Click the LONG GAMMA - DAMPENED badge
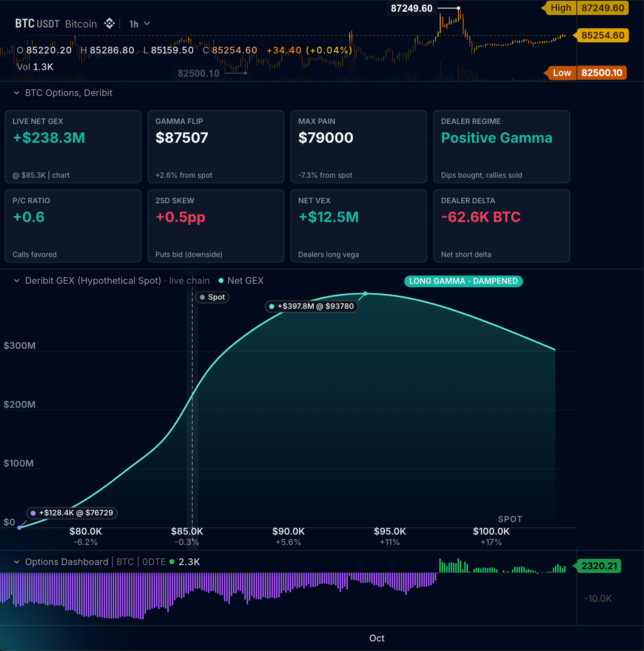 point(463,281)
